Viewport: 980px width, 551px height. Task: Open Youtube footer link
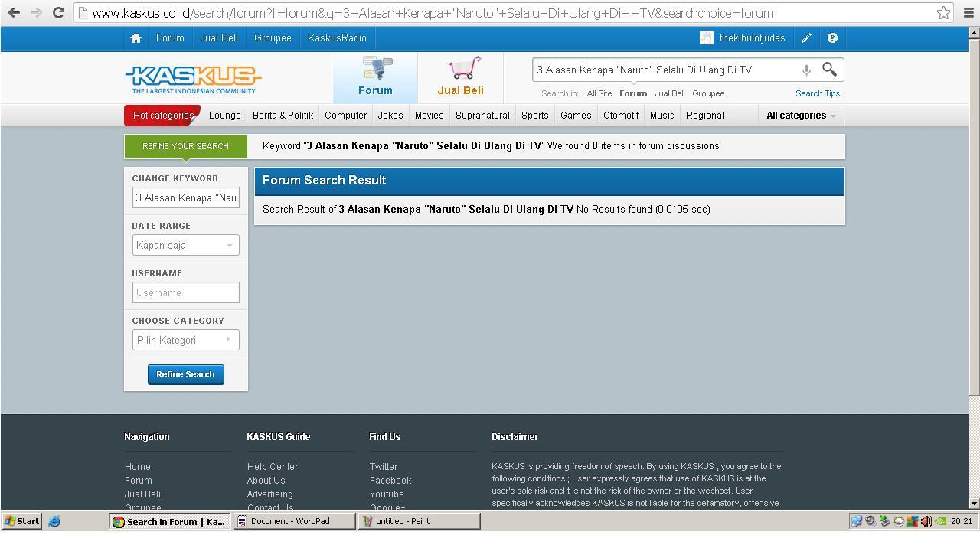click(386, 494)
